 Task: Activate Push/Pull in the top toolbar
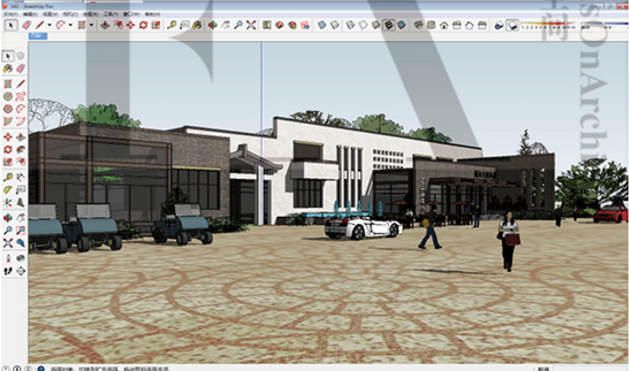point(105,25)
